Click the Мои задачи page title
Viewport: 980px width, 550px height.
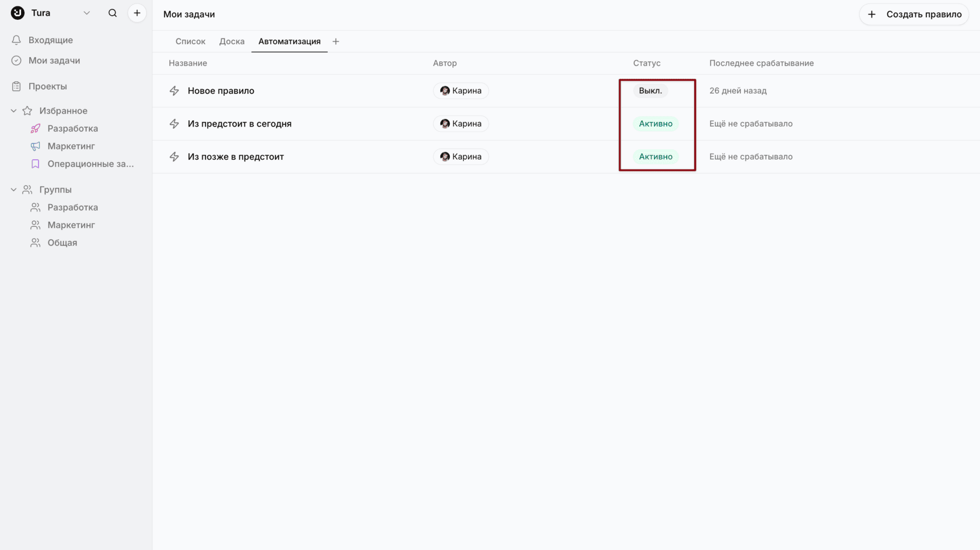(x=189, y=14)
